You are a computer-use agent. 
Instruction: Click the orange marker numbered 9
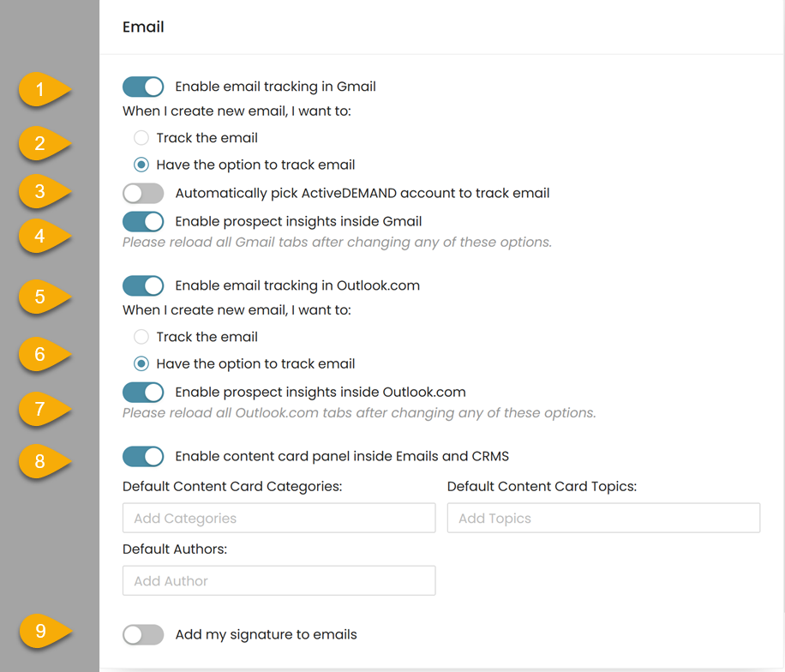pos(45,631)
